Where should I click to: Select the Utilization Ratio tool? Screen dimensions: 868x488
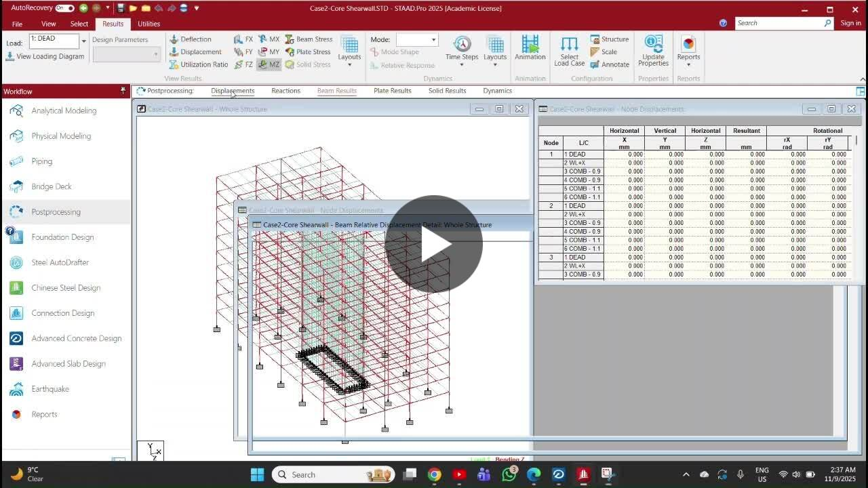click(x=199, y=65)
